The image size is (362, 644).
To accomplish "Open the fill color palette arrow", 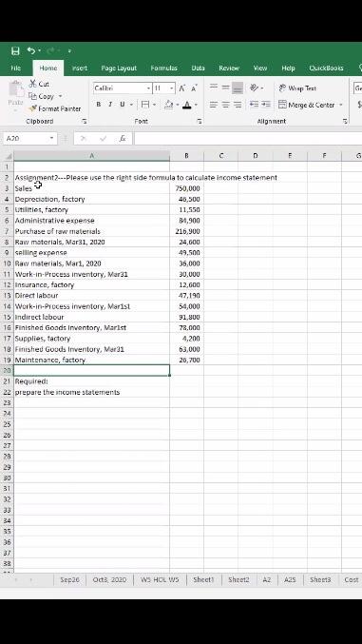I will [178, 105].
